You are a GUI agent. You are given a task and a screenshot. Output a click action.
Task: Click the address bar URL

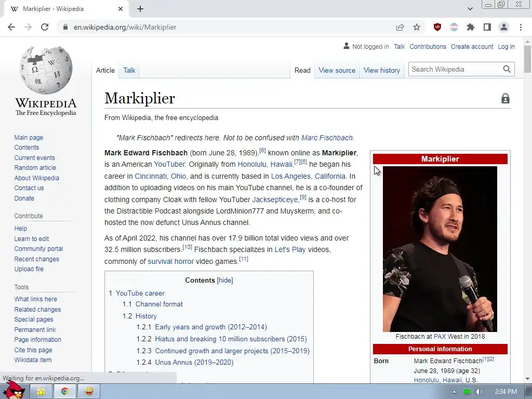(x=125, y=27)
